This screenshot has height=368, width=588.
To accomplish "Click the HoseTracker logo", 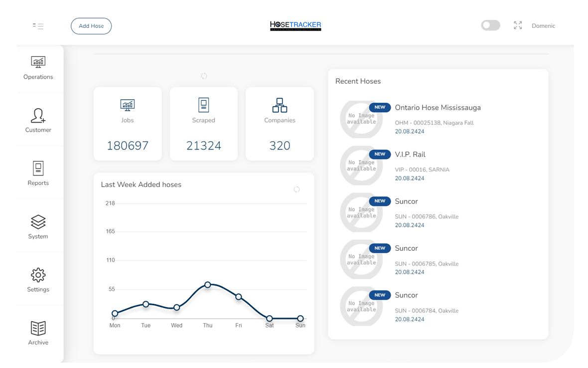I will 295,25.
